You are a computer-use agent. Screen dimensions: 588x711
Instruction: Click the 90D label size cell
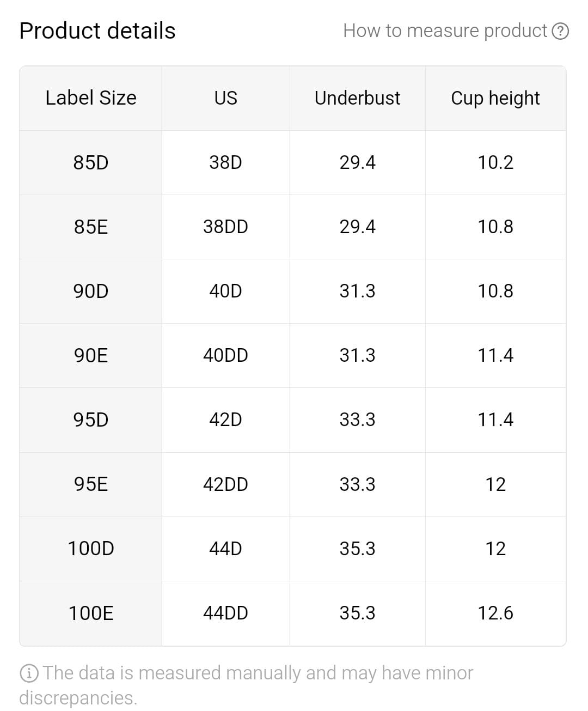(91, 291)
